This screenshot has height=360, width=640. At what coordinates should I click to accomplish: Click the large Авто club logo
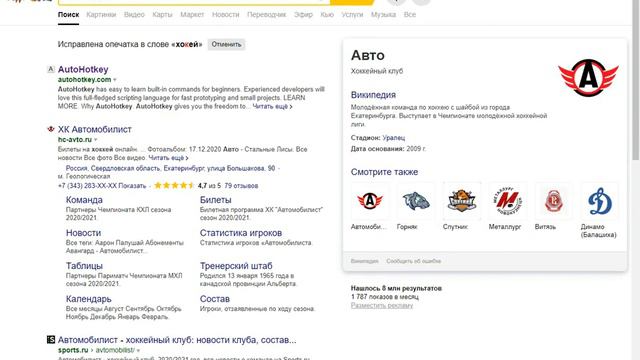(x=588, y=78)
